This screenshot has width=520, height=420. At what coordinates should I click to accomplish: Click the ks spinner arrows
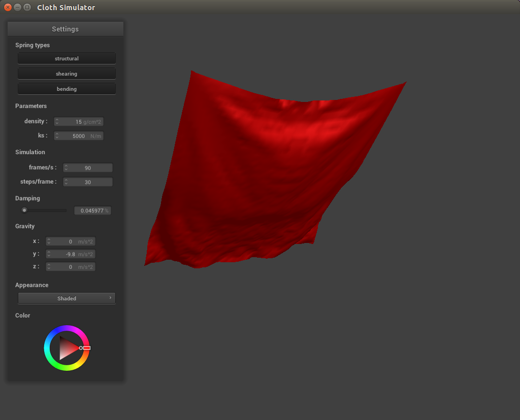coord(57,136)
